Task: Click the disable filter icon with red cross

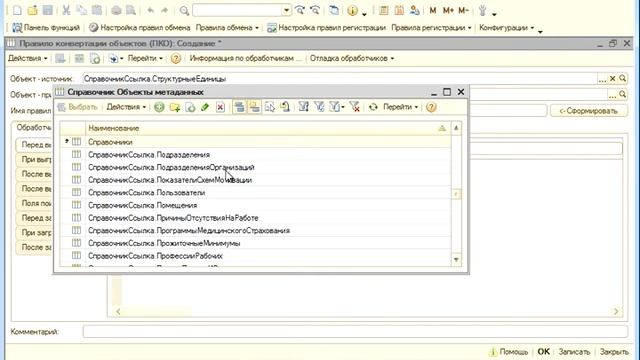Action: [x=355, y=107]
